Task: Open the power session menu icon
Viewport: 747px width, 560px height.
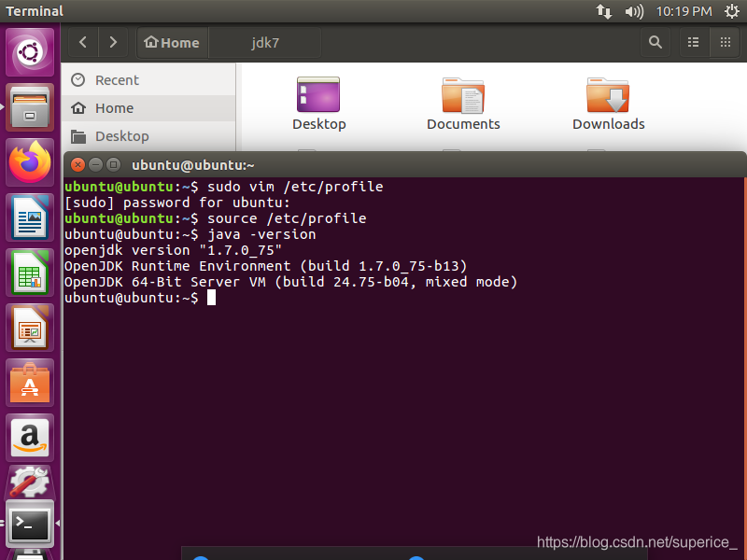Action: click(731, 11)
